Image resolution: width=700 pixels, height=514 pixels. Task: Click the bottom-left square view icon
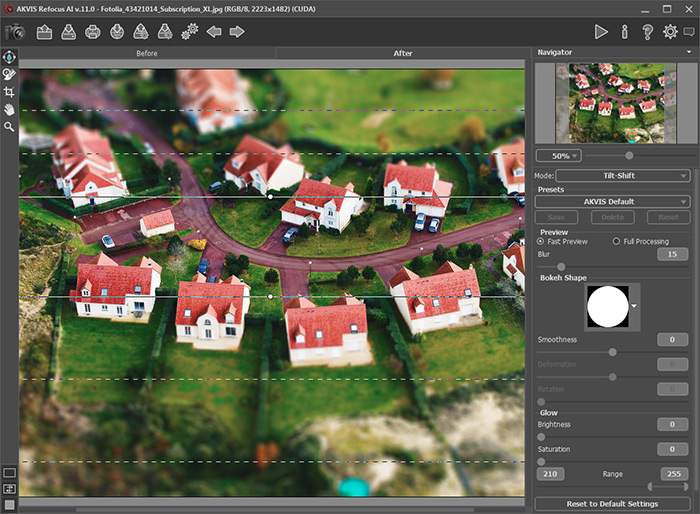point(9,505)
